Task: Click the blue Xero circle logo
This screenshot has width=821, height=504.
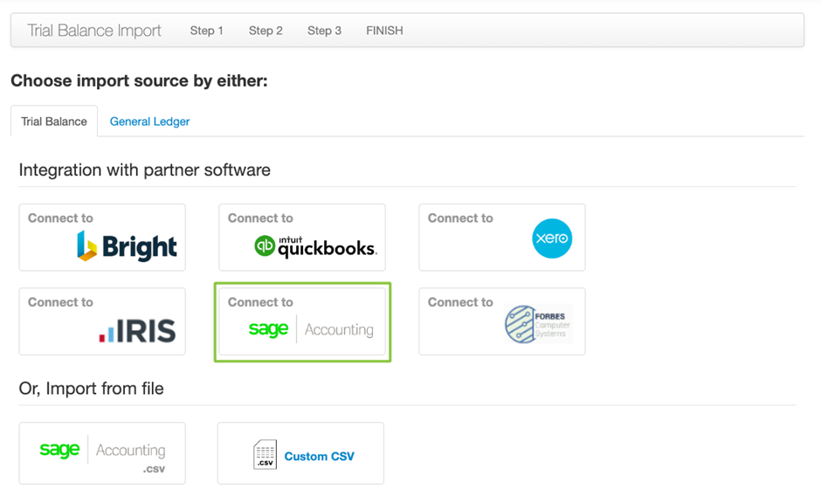Action: 552,238
